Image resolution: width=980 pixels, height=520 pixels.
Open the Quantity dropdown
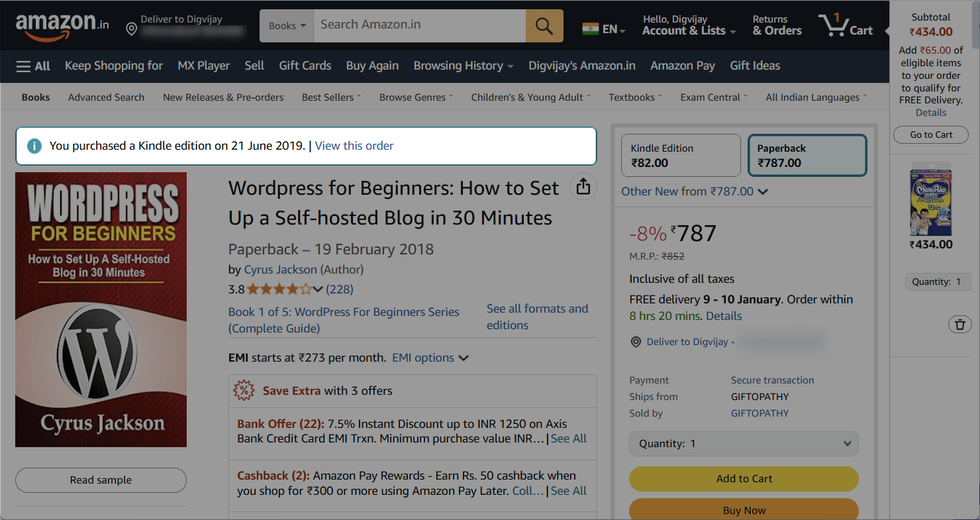click(x=743, y=443)
